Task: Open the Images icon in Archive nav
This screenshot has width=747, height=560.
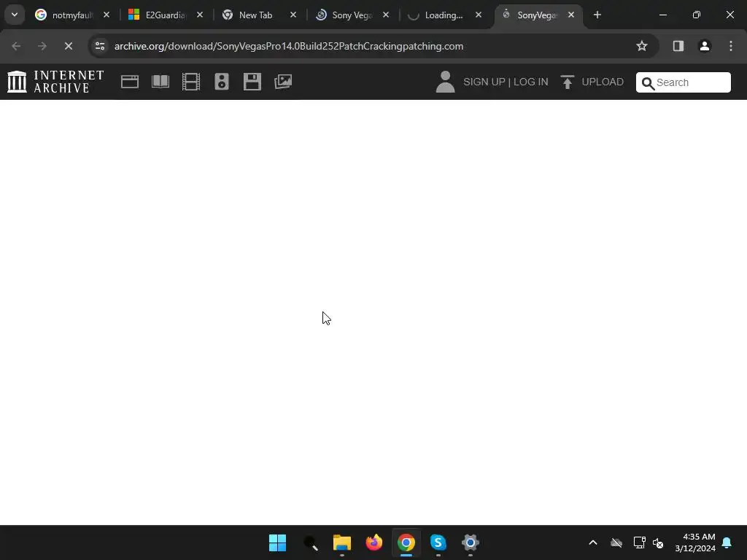Action: point(283,82)
